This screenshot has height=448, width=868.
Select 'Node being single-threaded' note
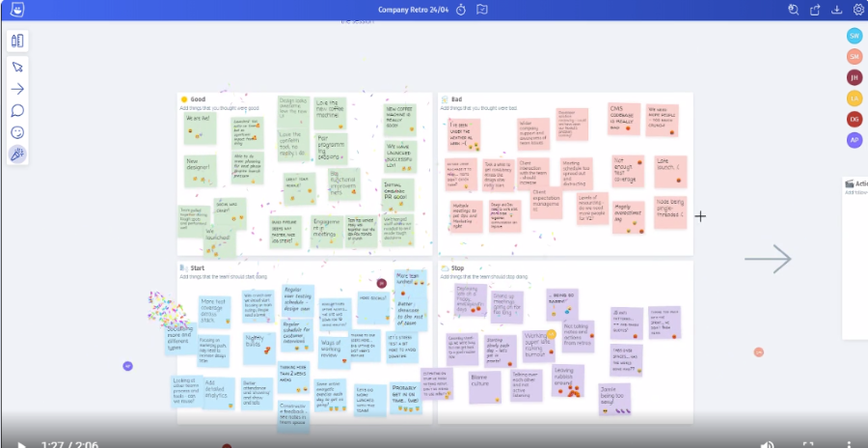pos(670,211)
